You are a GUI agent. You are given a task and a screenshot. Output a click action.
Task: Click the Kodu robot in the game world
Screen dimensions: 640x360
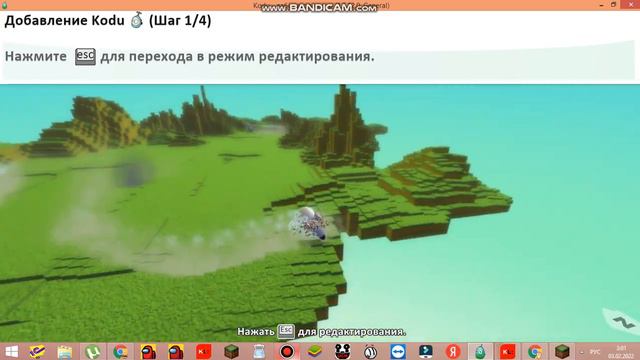pyautogui.click(x=309, y=224)
